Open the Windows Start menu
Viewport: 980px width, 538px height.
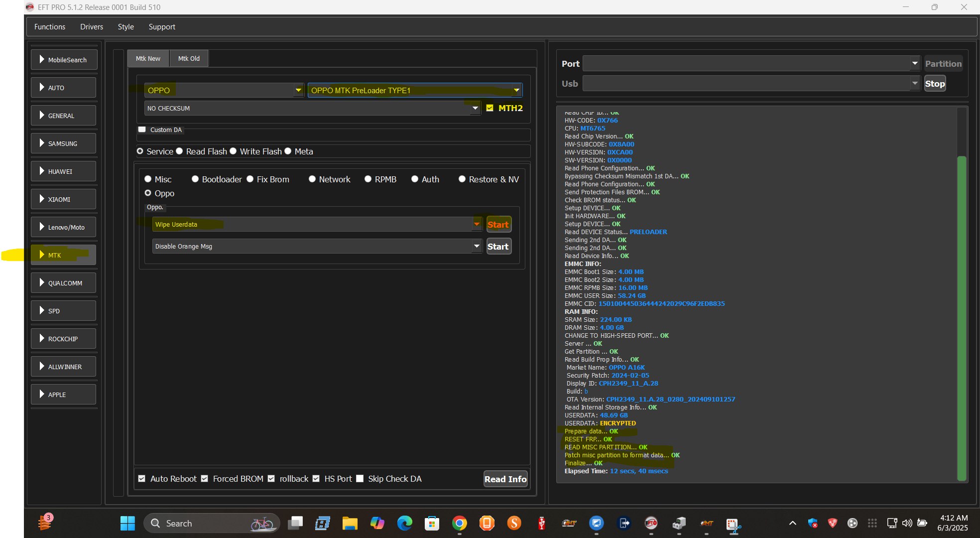[127, 523]
